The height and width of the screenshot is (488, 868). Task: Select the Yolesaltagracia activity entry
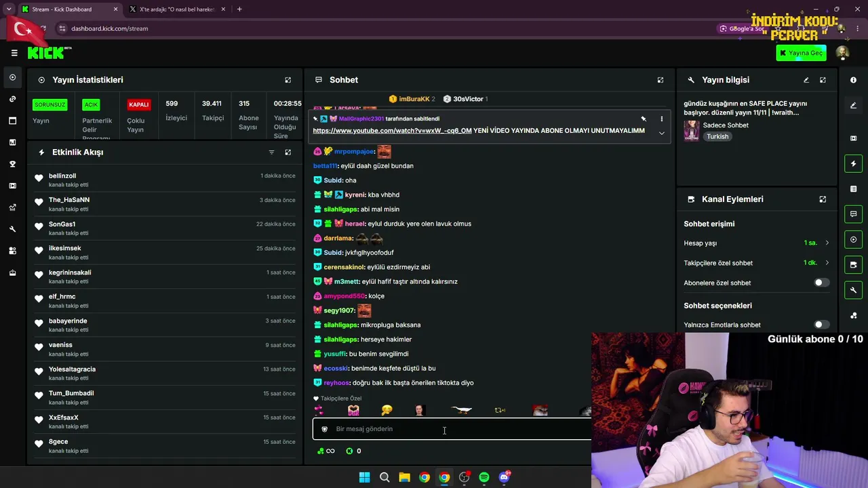click(165, 373)
